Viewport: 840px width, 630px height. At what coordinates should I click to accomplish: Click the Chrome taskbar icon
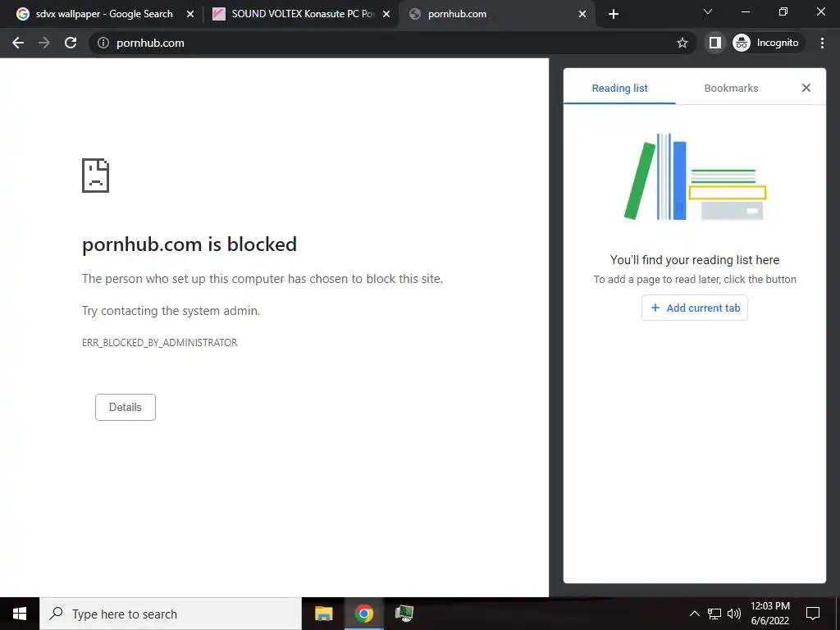tap(363, 614)
